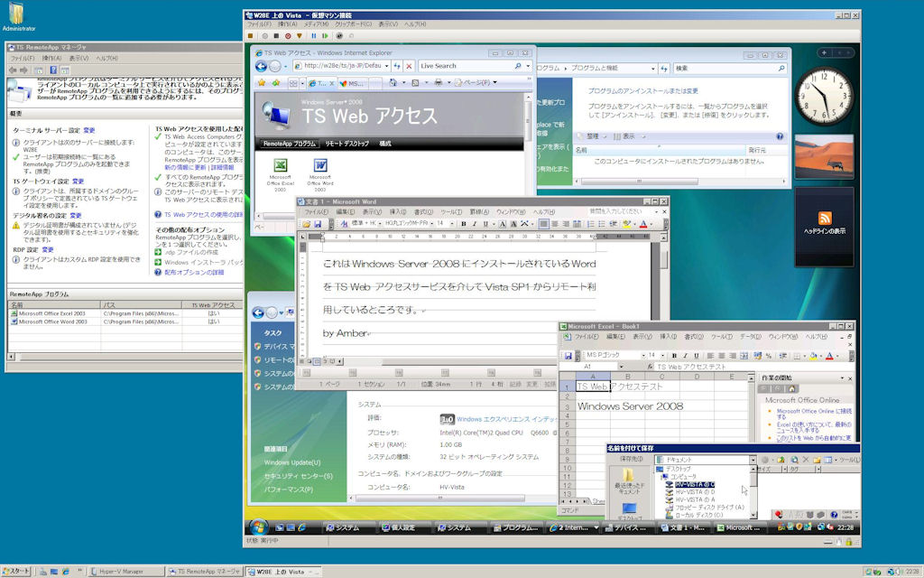Select HV-VISTA D drive in save dialog
Image resolution: width=924 pixels, height=578 pixels.
(694, 492)
